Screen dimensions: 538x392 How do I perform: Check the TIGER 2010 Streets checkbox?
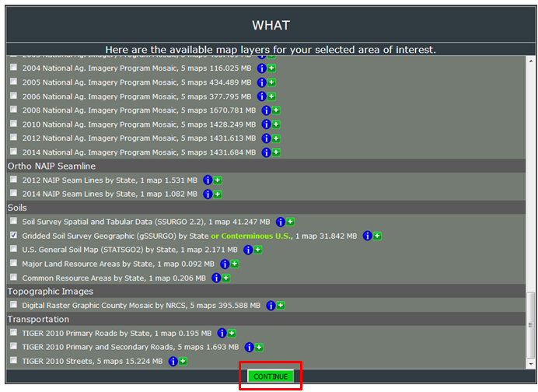point(13,360)
